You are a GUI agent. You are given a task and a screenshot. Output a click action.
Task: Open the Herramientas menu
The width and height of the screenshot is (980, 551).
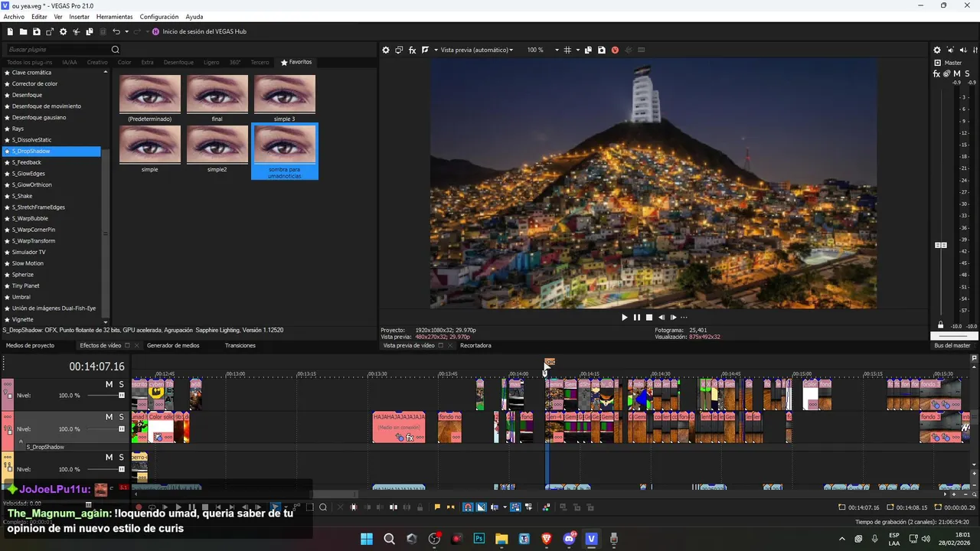114,17
